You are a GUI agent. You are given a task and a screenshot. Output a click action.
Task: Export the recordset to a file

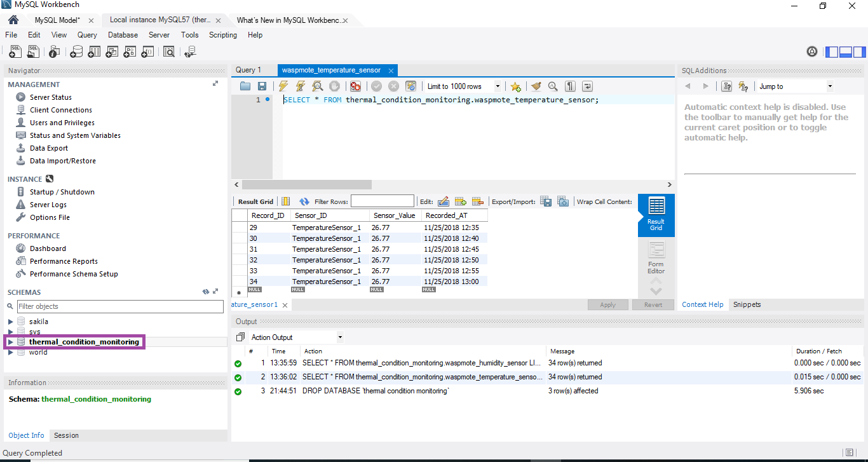click(x=546, y=201)
